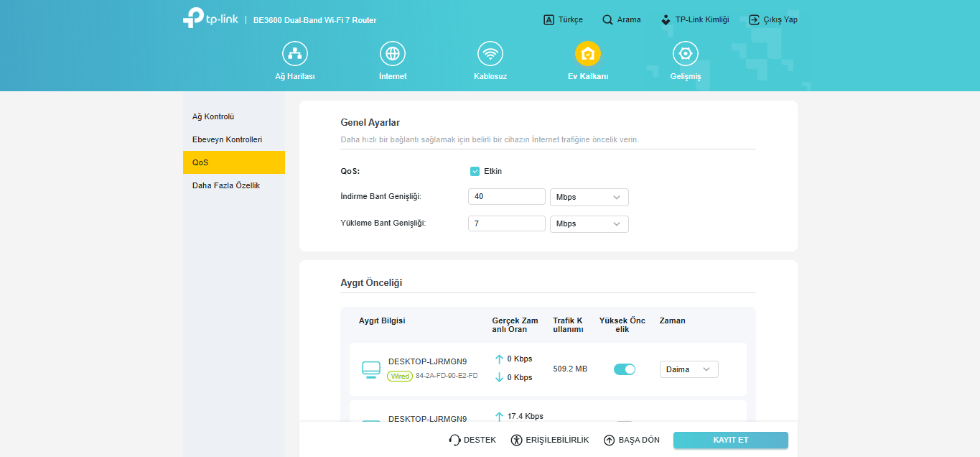Viewport: 980px width, 457px height.
Task: Click the Aygıt Önceliği heading
Action: click(x=371, y=283)
